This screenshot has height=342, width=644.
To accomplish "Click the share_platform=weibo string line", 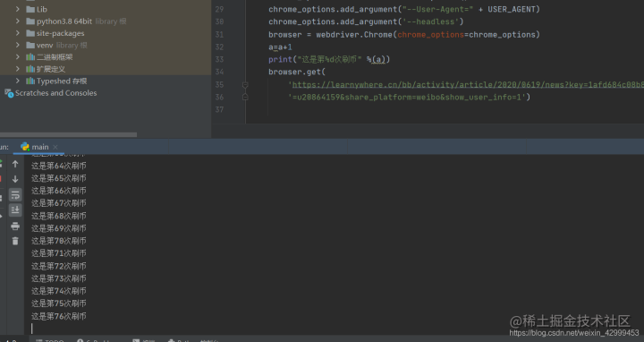I will pyautogui.click(x=409, y=97).
